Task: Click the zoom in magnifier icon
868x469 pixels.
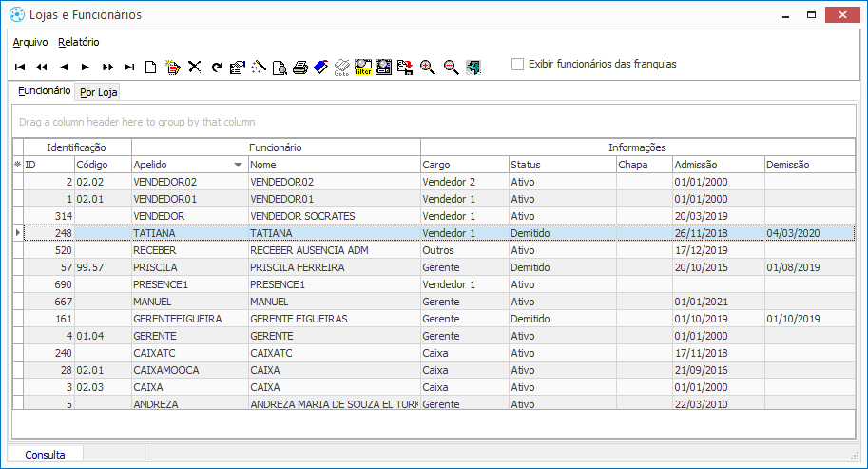Action: click(x=428, y=68)
